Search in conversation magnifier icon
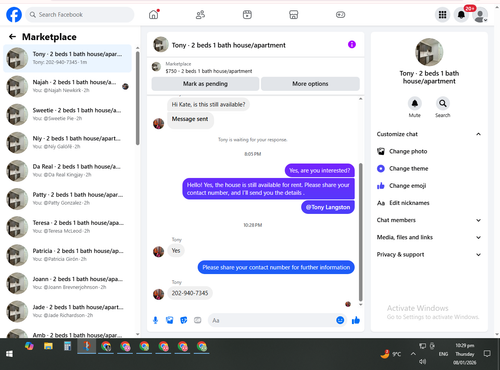500x370 pixels. 443,103
